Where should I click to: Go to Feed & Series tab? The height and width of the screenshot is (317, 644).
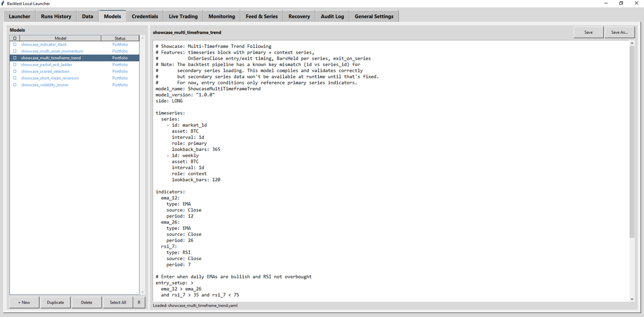262,16
